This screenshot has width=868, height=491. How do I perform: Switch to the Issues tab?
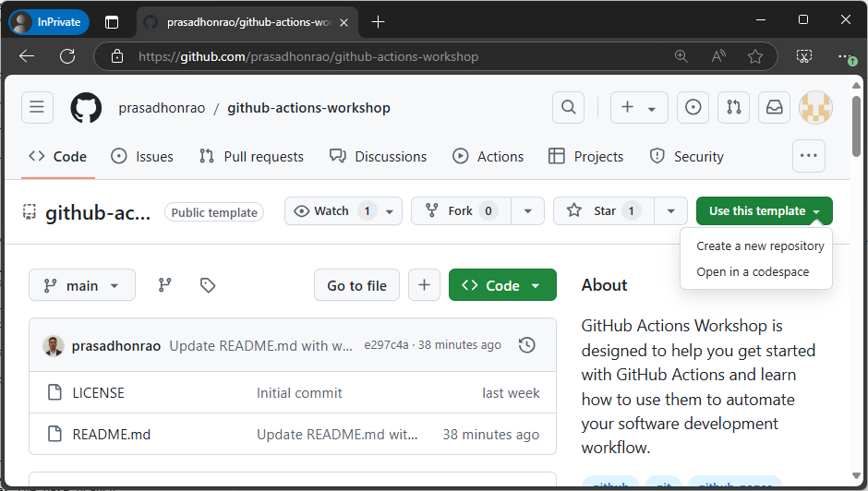click(x=142, y=157)
